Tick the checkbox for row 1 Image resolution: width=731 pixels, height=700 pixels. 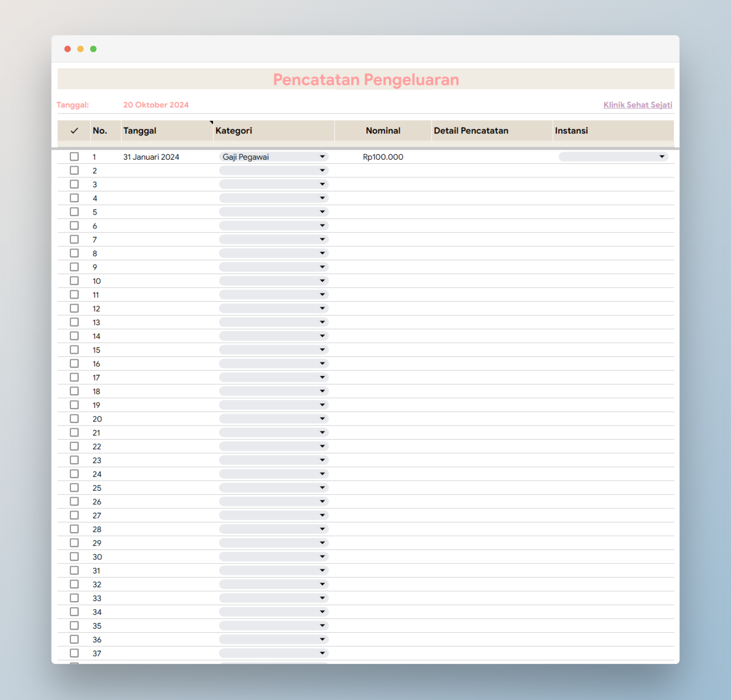click(74, 156)
